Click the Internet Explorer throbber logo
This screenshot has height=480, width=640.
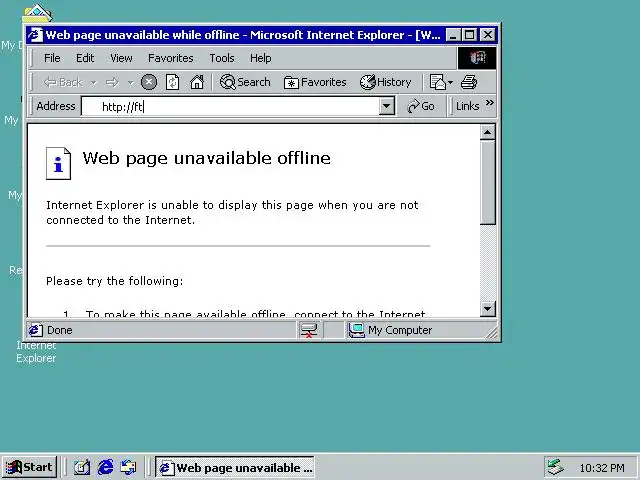click(x=477, y=58)
